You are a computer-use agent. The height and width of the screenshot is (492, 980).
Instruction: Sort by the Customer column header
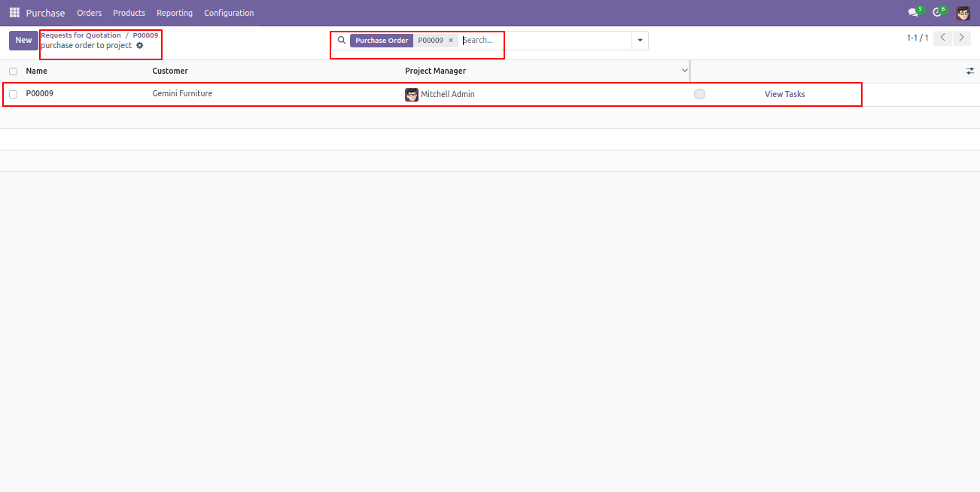[170, 71]
